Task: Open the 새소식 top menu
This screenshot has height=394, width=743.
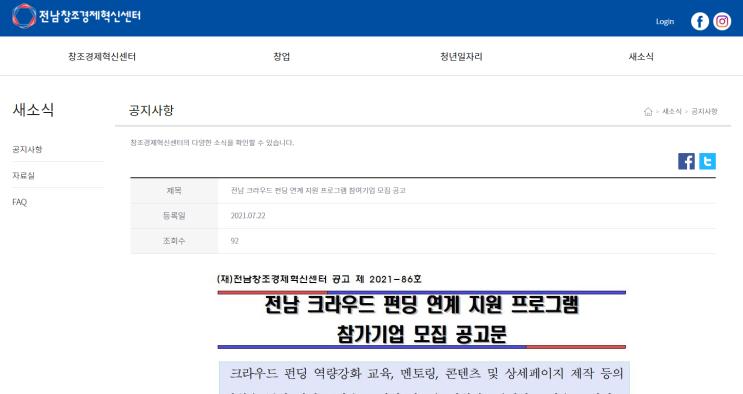Action: coord(641,56)
